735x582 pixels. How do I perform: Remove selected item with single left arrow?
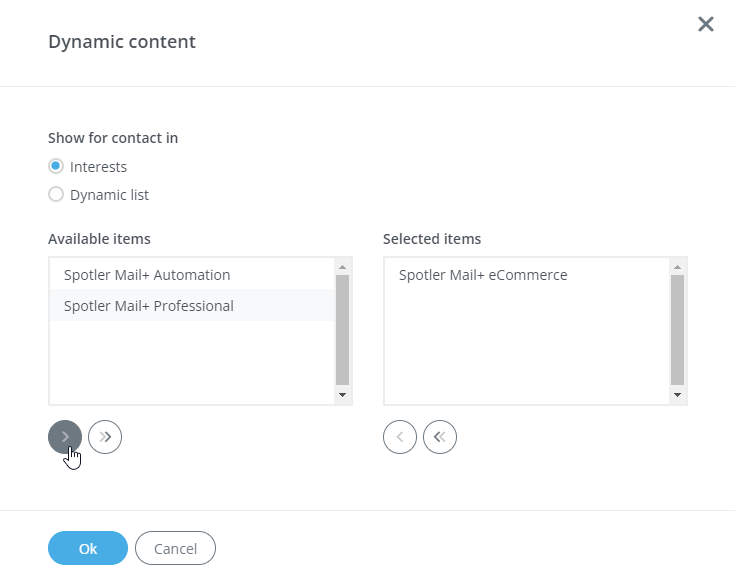click(x=400, y=437)
